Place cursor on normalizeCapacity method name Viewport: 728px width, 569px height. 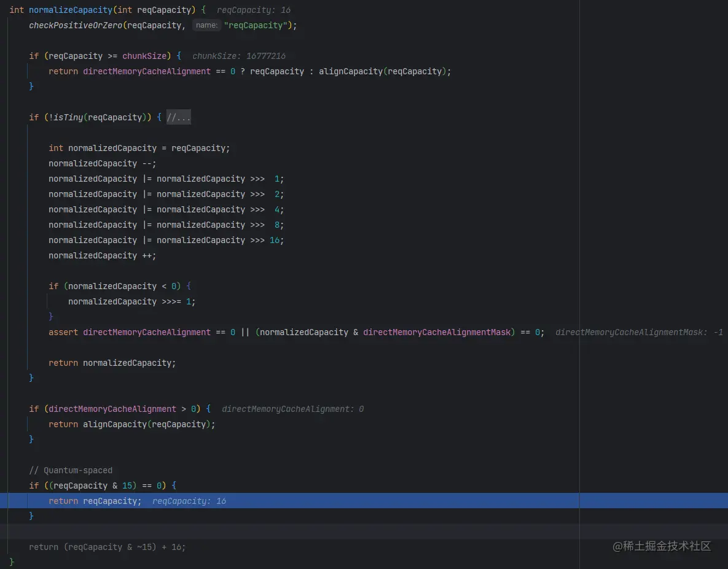pos(71,10)
